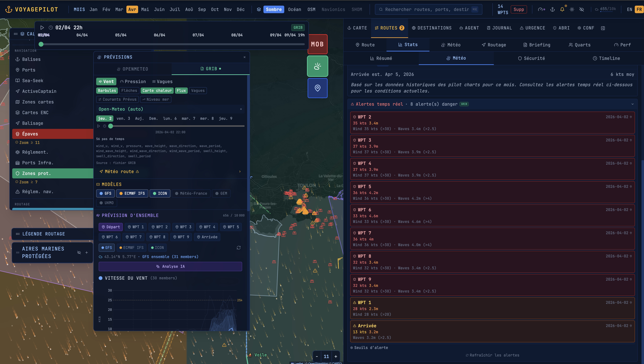The height and width of the screenshot is (364, 644).
Task: Click the blue location pin map button
Action: 317,88
